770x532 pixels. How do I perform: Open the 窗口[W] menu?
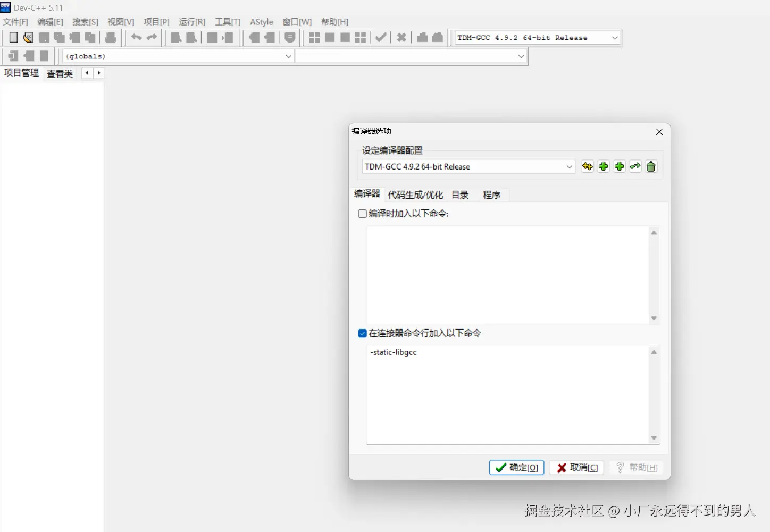[x=297, y=22]
